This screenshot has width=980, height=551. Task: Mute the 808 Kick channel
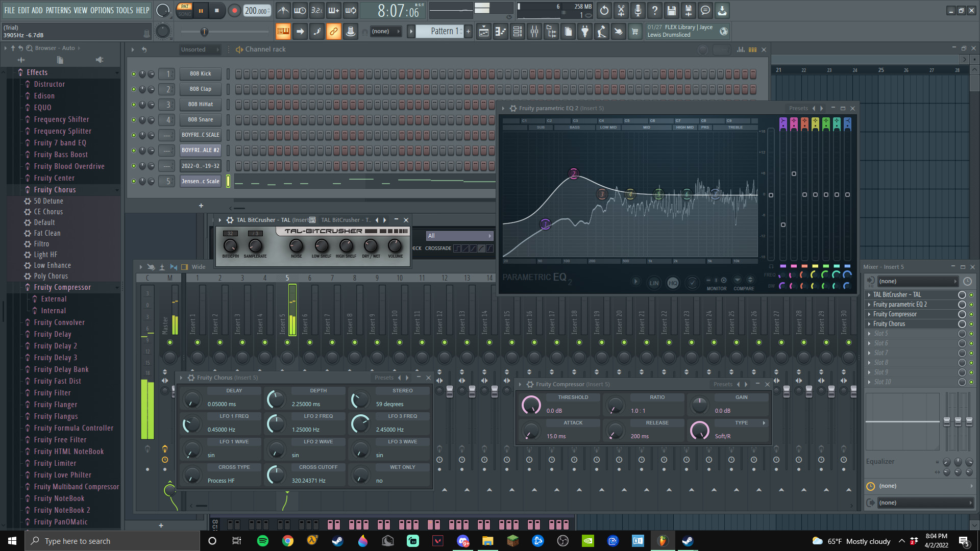click(134, 74)
